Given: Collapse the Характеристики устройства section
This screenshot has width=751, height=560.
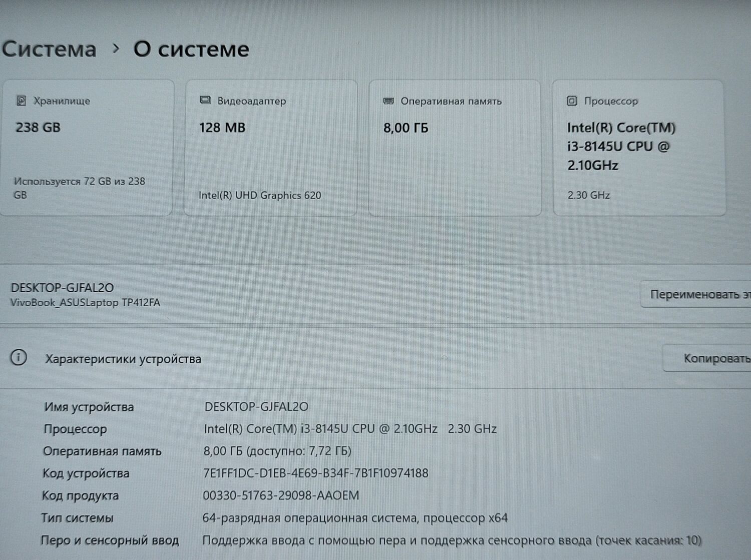Looking at the screenshot, I should (123, 359).
